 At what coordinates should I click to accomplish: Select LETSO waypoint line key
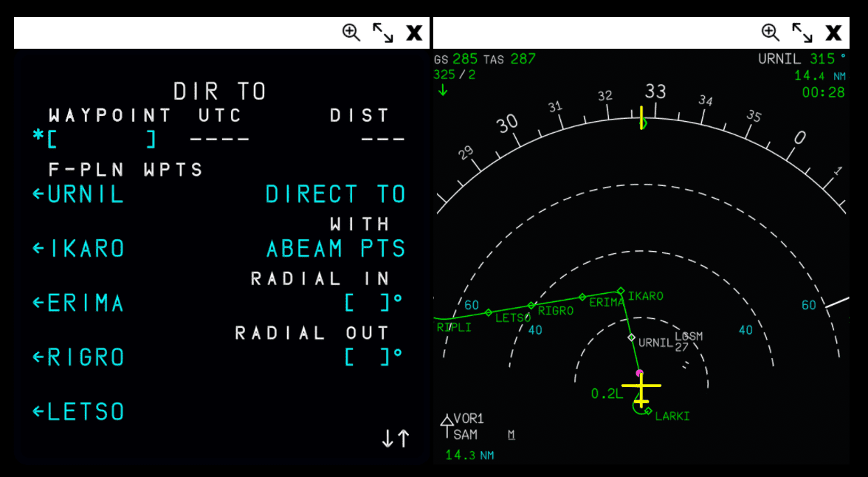click(78, 412)
